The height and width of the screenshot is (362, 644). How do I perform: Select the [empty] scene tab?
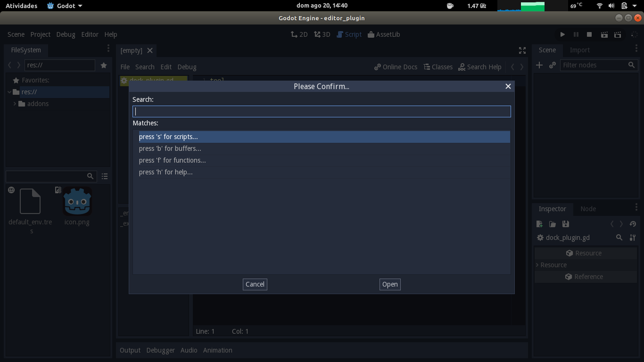tap(131, 50)
